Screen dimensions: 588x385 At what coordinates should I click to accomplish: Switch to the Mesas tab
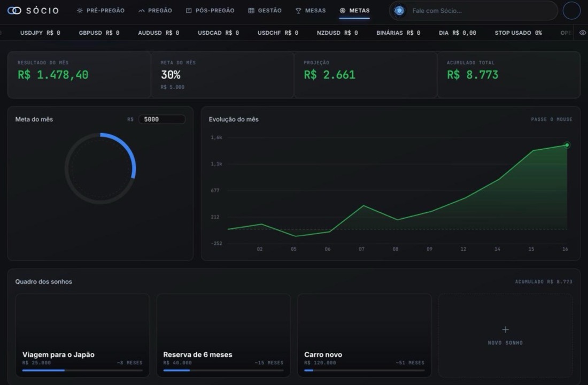coord(311,11)
